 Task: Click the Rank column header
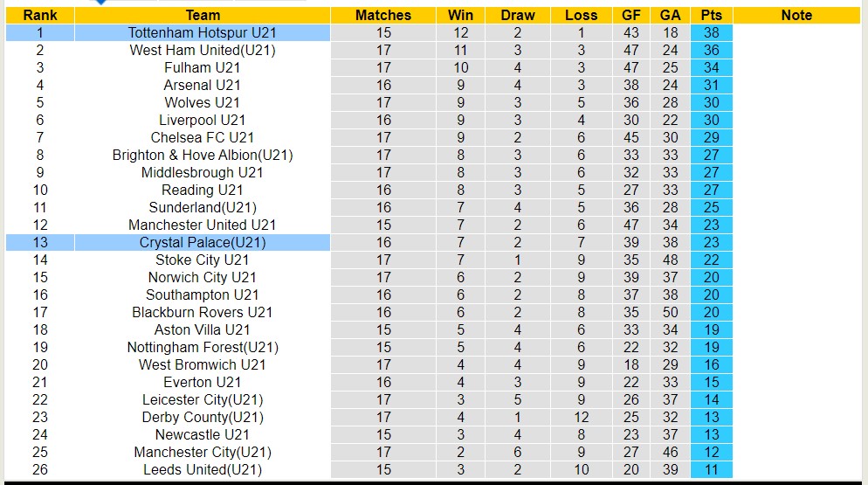click(x=40, y=15)
